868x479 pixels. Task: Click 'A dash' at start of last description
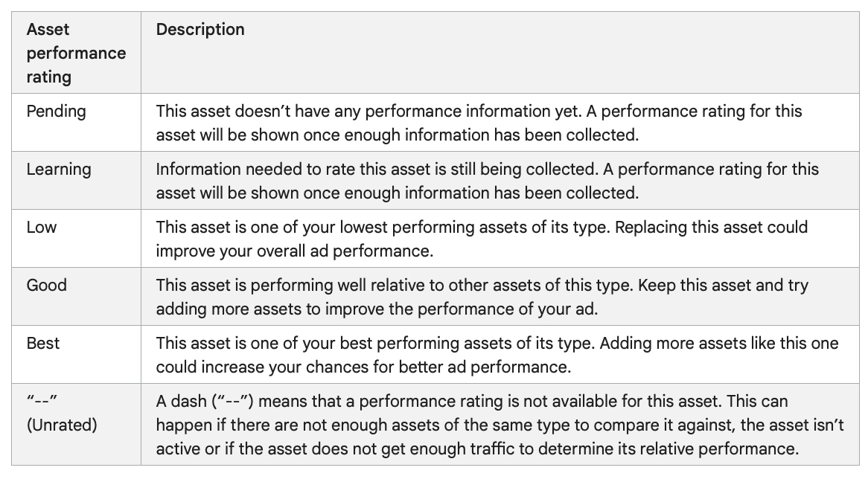pos(181,401)
